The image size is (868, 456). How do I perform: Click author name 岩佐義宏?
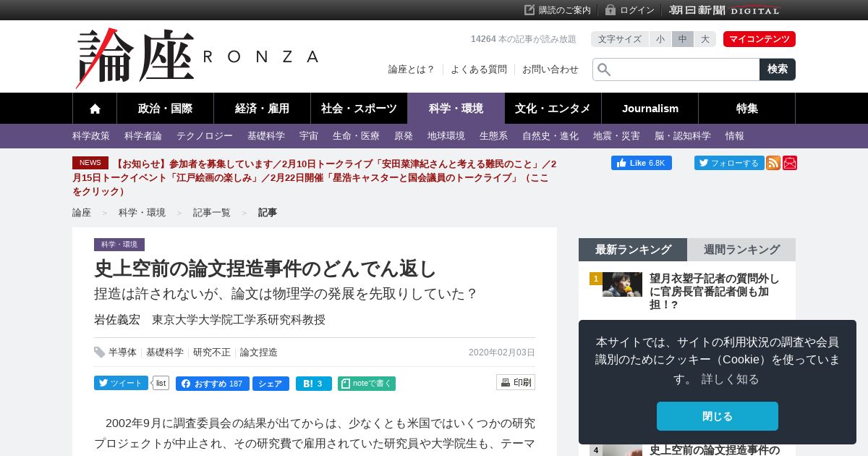(x=117, y=320)
